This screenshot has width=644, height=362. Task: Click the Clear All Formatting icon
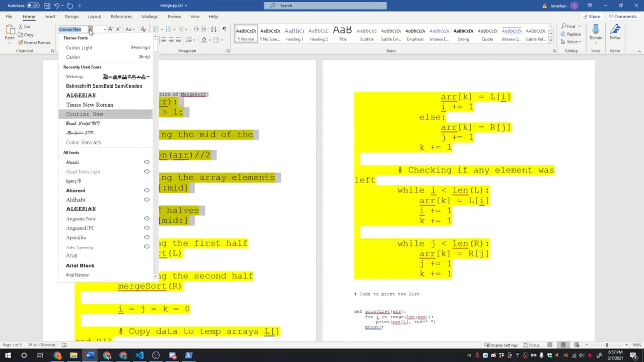pos(143,29)
